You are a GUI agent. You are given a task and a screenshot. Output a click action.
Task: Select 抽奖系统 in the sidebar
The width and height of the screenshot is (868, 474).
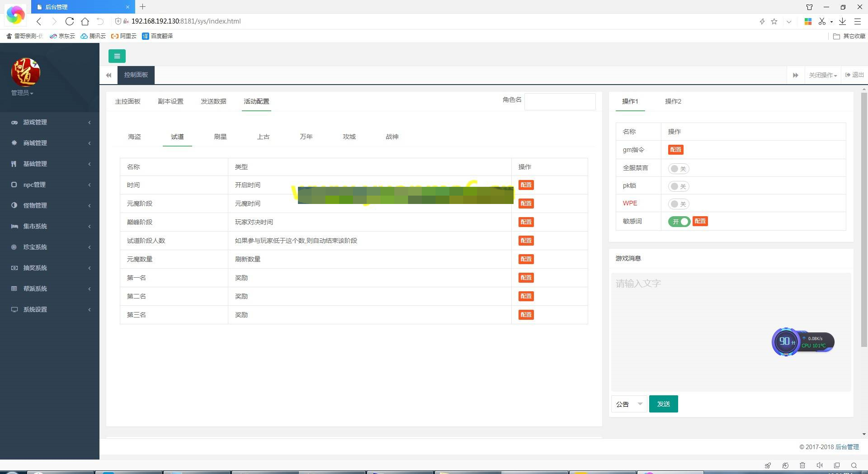(x=35, y=268)
